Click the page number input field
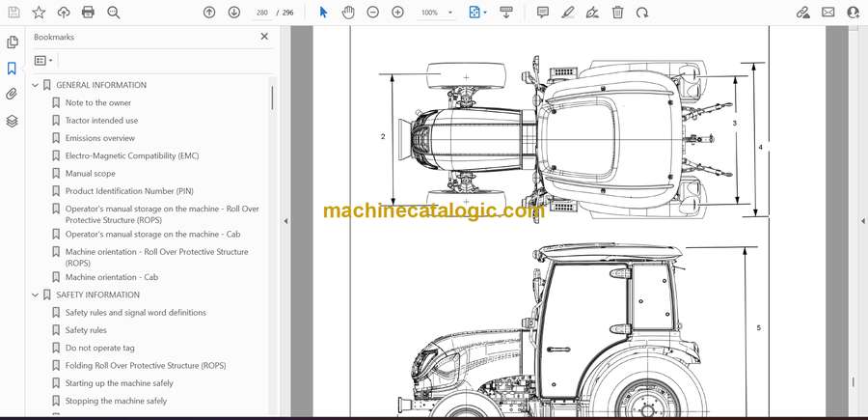Screen dimensions: 868x420 tap(261, 13)
